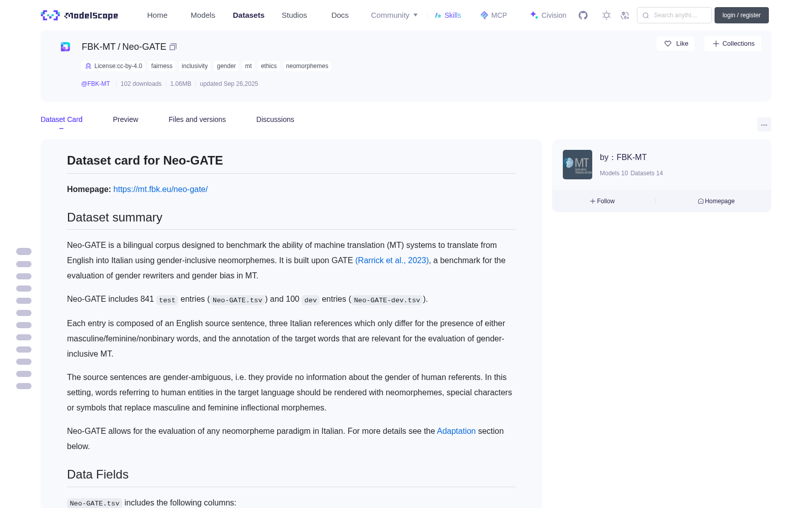Click 'Datasets 14' in the author card
The height and width of the screenshot is (508, 812).
pyautogui.click(x=647, y=173)
